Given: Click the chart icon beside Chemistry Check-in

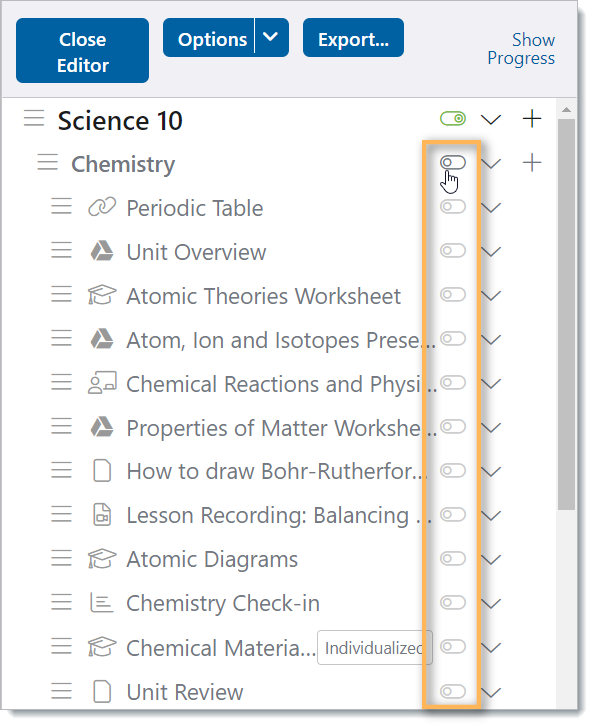Looking at the screenshot, I should coord(102,602).
